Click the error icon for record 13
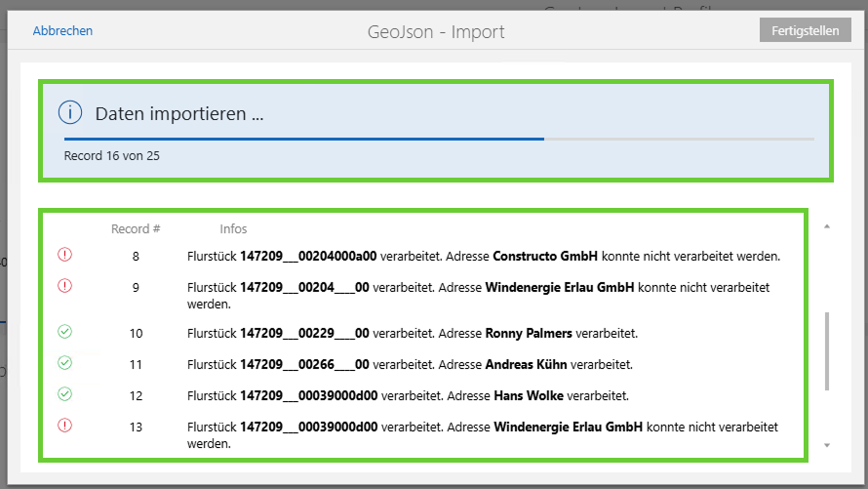The image size is (868, 489). [65, 426]
